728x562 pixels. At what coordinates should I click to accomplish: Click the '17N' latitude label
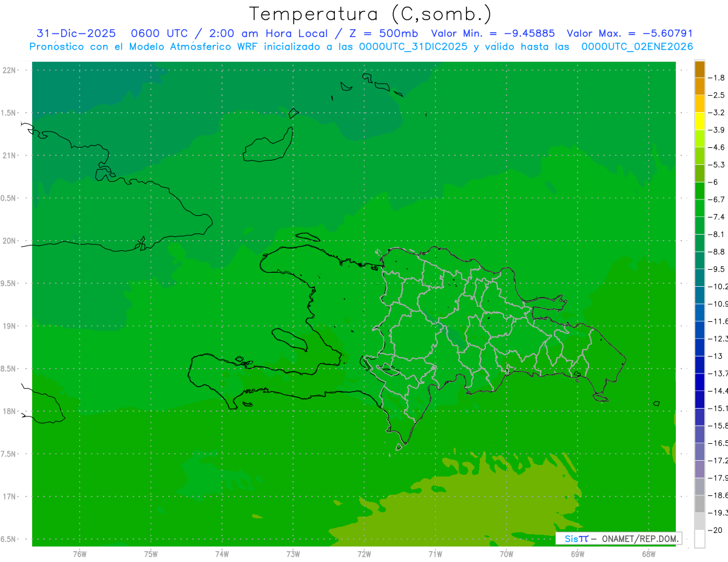[x=8, y=497]
